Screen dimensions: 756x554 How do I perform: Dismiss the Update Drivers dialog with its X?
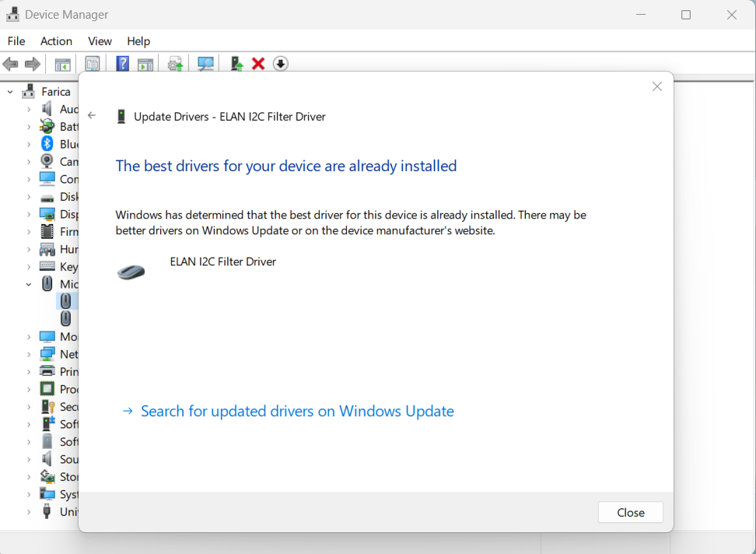[x=657, y=86]
